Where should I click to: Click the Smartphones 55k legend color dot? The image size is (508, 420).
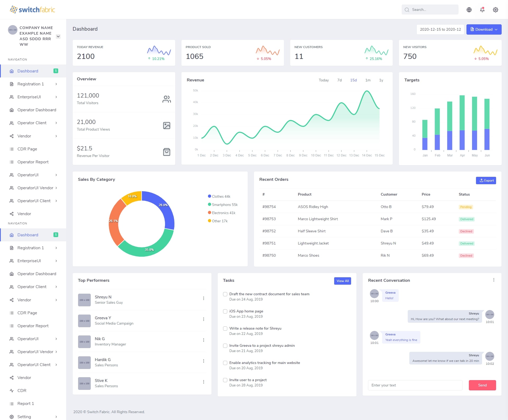[210, 205]
